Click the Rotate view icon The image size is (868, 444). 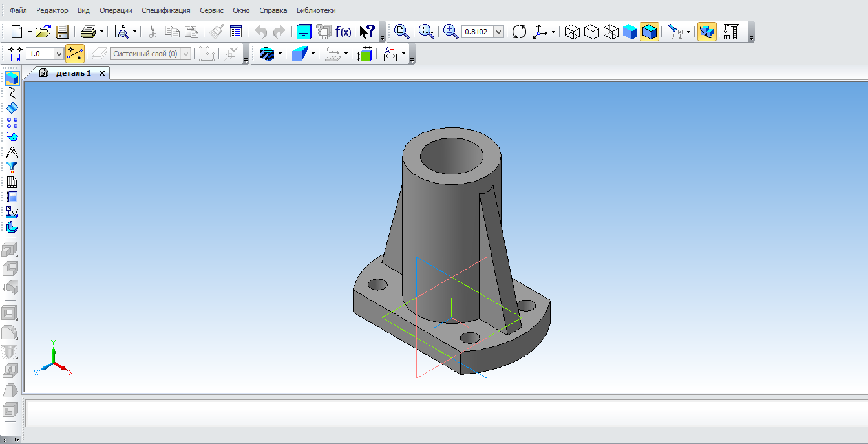(519, 32)
